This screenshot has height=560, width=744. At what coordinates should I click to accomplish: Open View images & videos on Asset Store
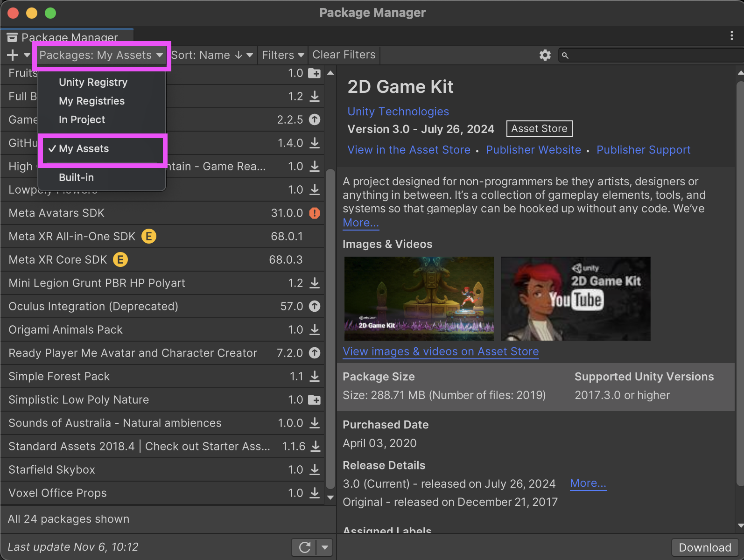(x=441, y=351)
